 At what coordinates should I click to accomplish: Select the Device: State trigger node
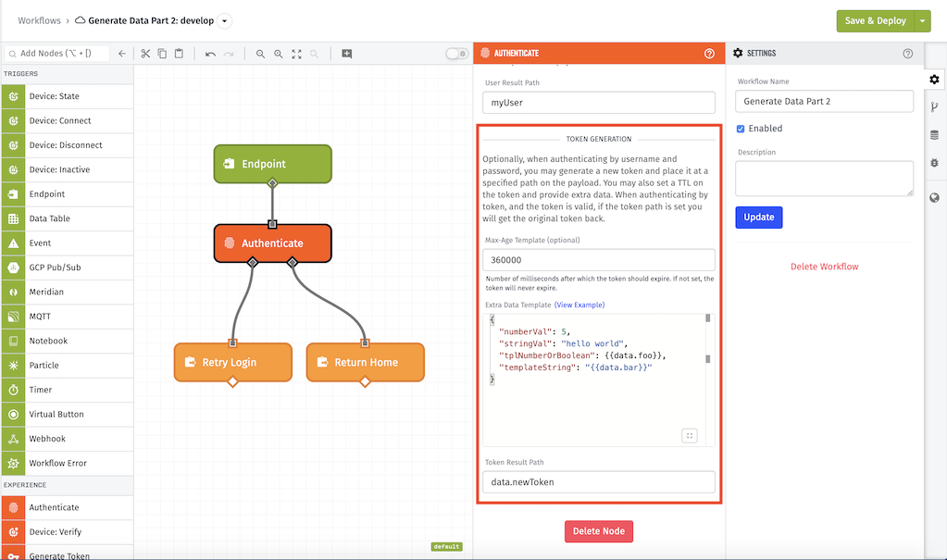[54, 96]
